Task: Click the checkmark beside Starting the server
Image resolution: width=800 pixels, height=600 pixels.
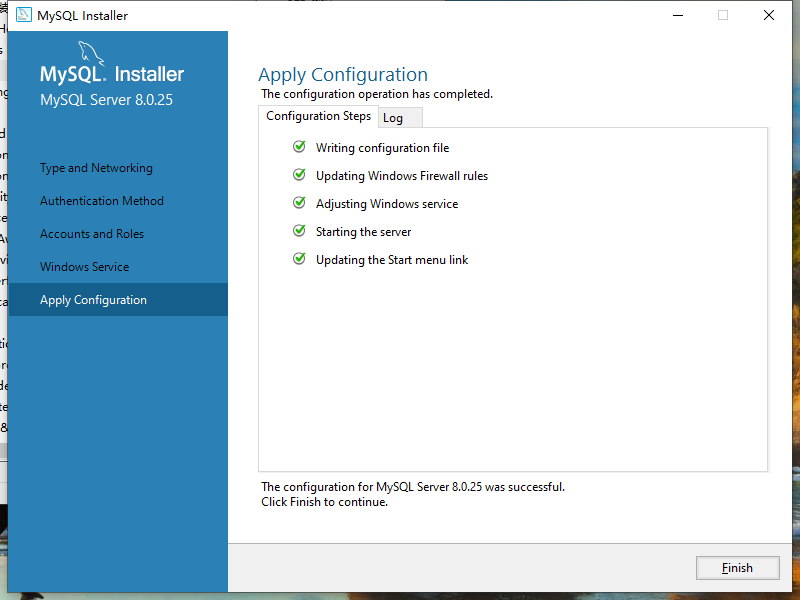Action: (x=299, y=231)
